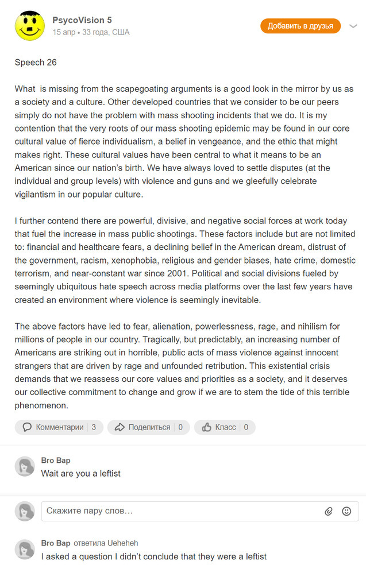Open PsycoVision 5 profile name link
The image size is (366, 588).
(x=82, y=20)
